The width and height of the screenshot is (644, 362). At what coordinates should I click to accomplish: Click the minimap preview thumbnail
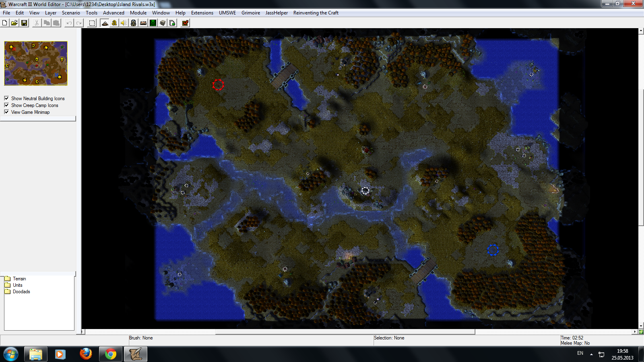36,63
